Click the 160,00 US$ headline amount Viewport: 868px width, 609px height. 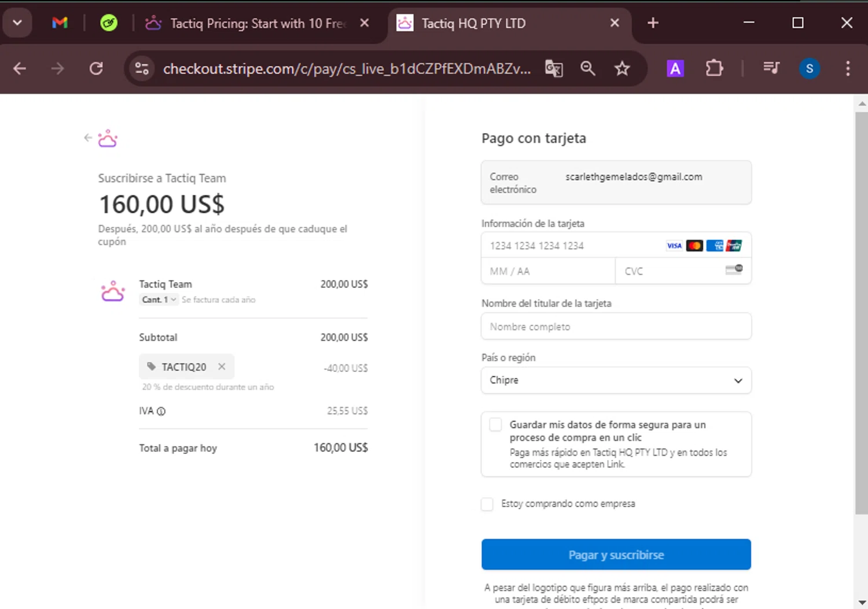161,204
